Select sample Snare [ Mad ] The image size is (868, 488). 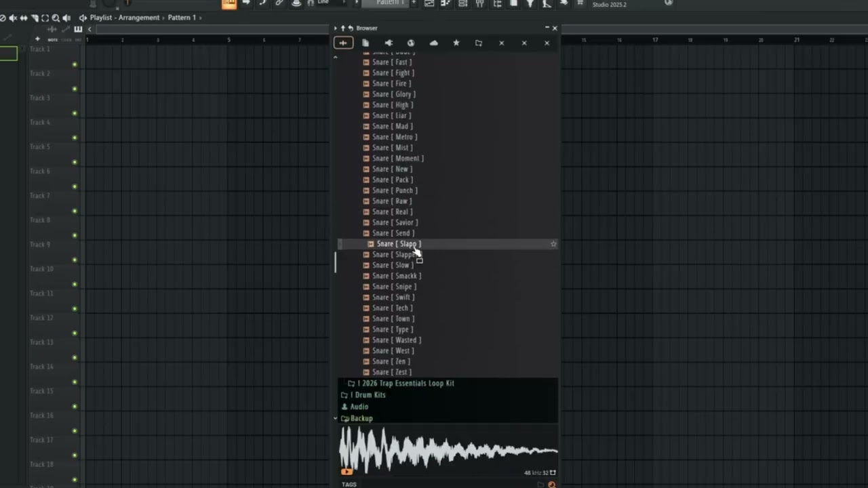392,127
